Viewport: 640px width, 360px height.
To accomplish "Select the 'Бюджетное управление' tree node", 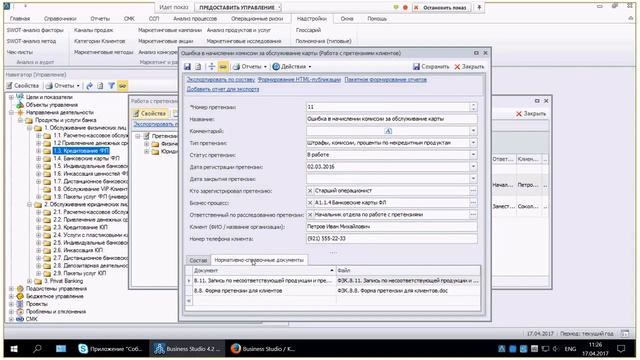I will coord(55,296).
